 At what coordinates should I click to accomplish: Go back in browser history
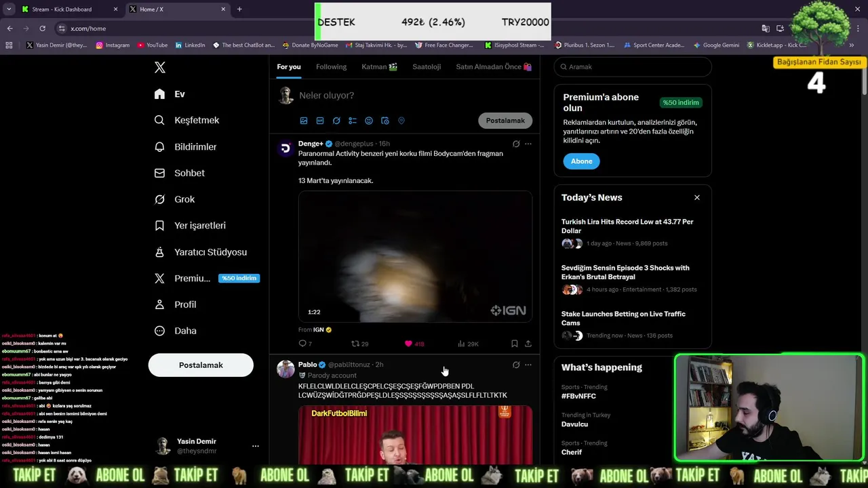click(9, 28)
